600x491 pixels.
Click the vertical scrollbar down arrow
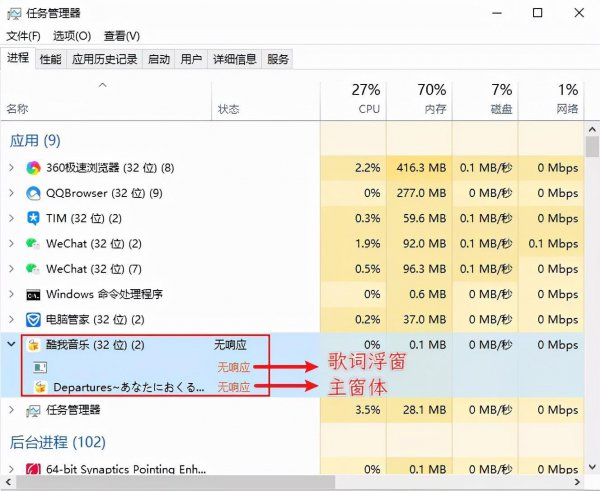click(x=592, y=467)
